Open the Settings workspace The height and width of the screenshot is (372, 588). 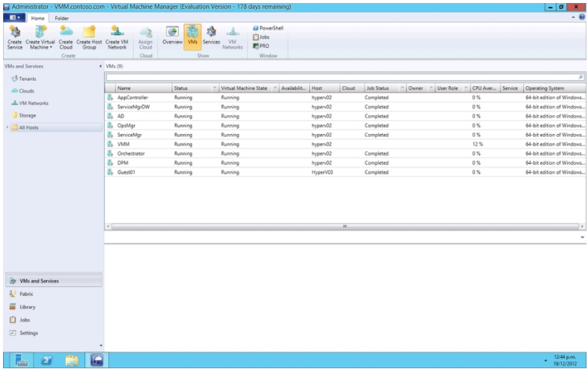[x=54, y=333]
